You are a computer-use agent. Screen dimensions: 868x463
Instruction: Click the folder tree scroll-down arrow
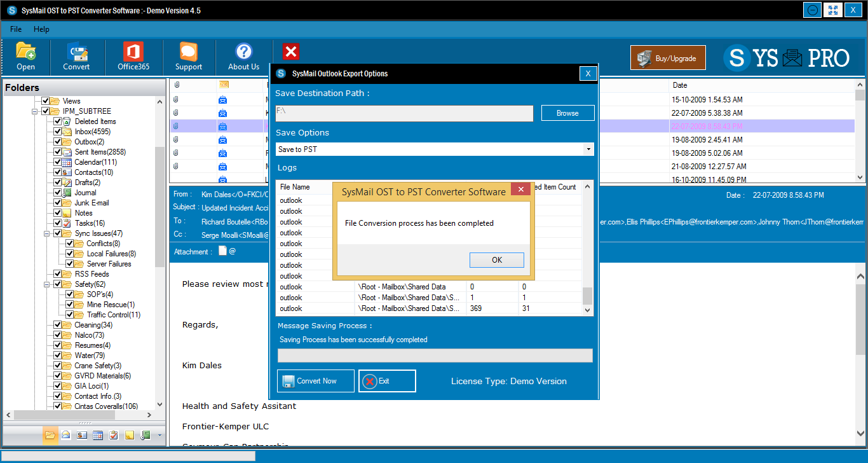(x=160, y=405)
